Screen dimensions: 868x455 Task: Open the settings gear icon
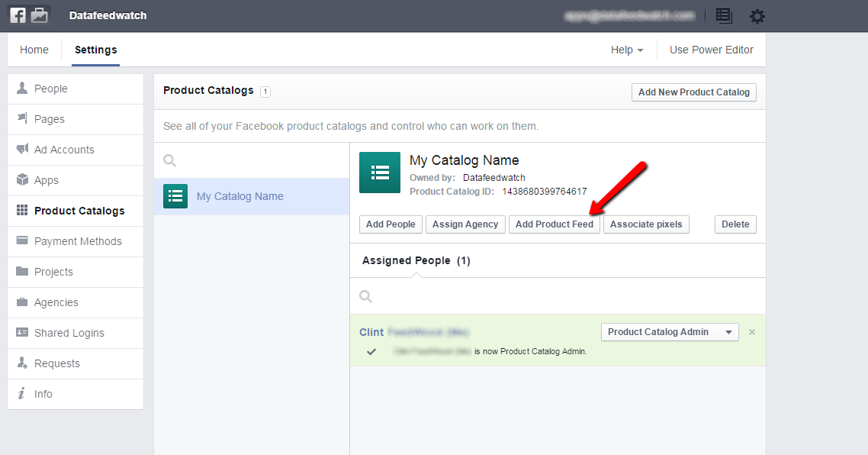pyautogui.click(x=757, y=16)
